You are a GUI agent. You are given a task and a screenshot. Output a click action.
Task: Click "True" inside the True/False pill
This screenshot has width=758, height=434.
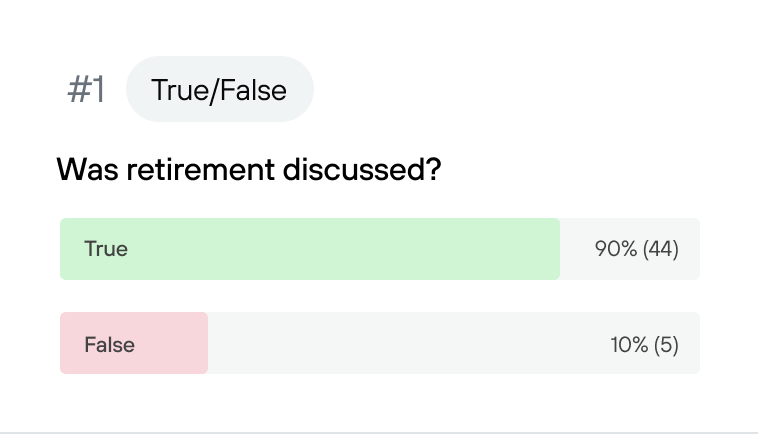[x=178, y=90]
